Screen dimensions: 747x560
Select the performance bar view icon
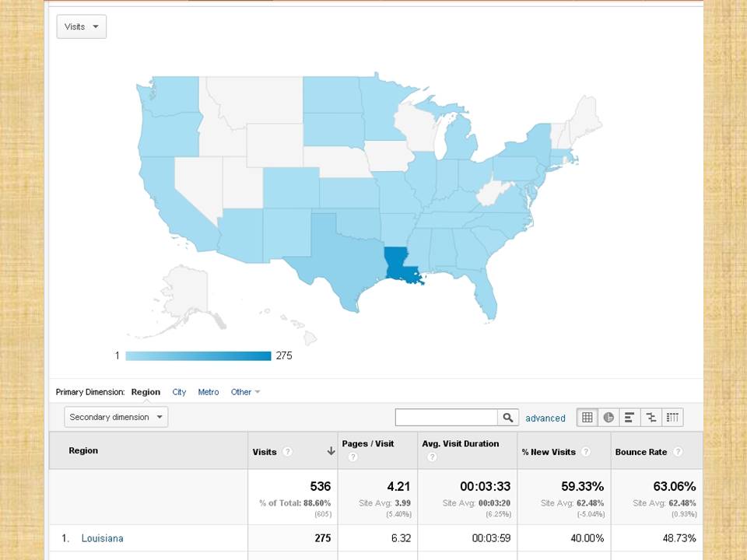click(630, 418)
